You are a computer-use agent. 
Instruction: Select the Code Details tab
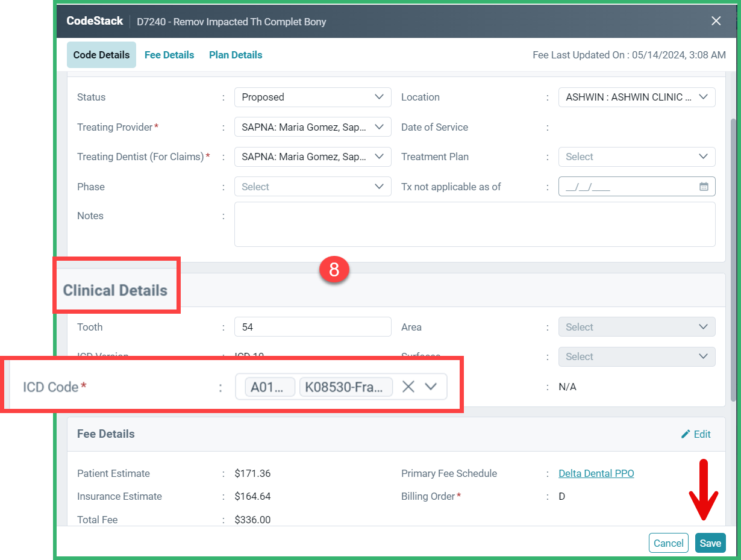point(101,55)
